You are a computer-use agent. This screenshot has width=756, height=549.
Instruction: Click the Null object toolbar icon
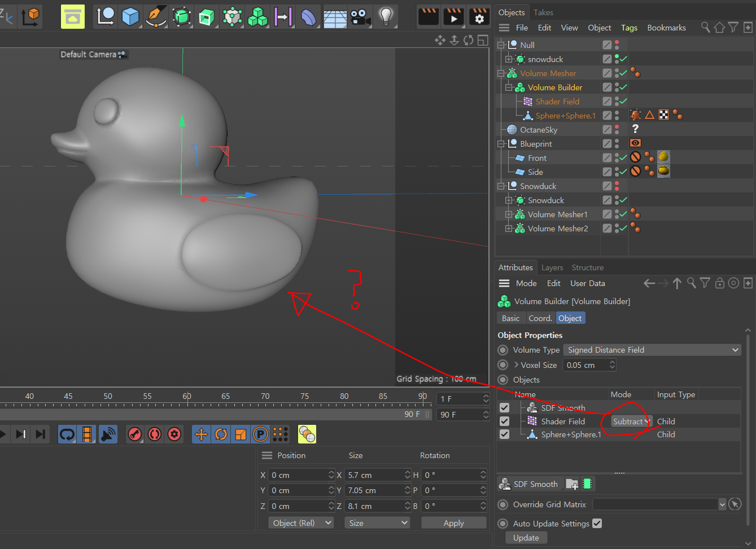pyautogui.click(x=105, y=17)
